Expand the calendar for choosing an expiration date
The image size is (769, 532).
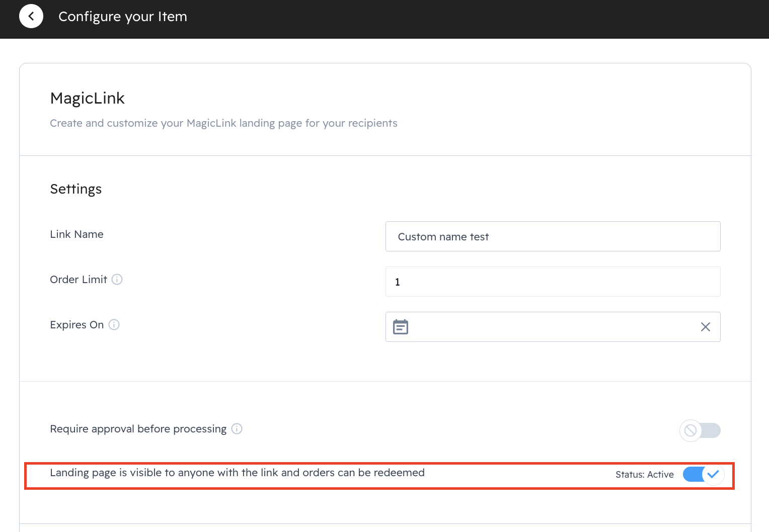(400, 327)
